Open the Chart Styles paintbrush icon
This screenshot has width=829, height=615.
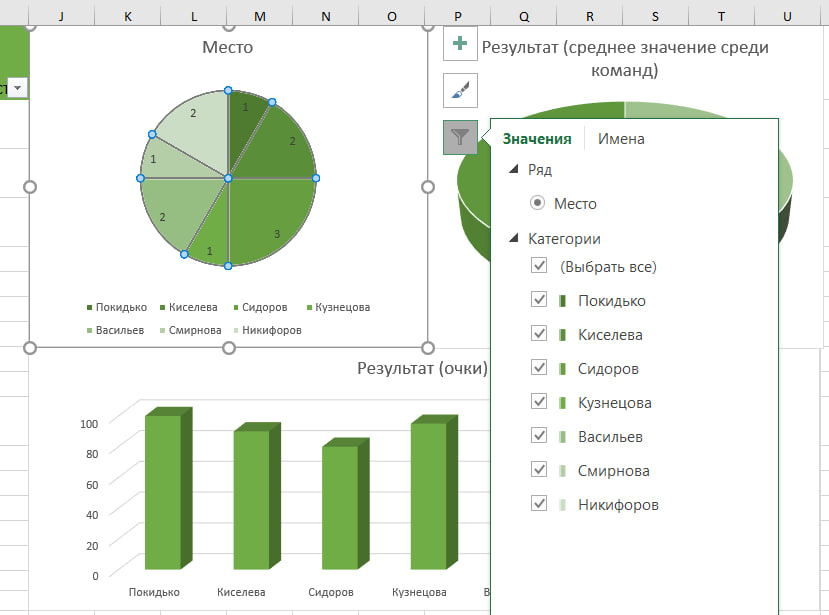(x=460, y=91)
